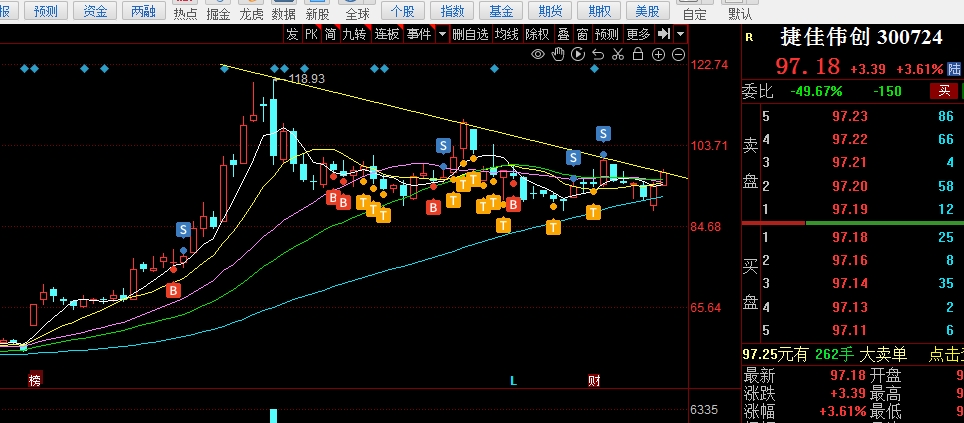Open the 预测 tab in top bar
This screenshot has height=423, width=964.
pos(46,10)
